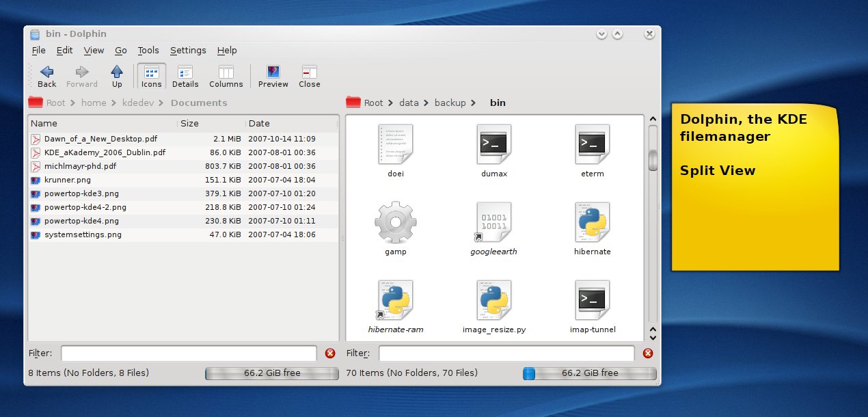
Task: Open the Settings menu
Action: tap(188, 50)
